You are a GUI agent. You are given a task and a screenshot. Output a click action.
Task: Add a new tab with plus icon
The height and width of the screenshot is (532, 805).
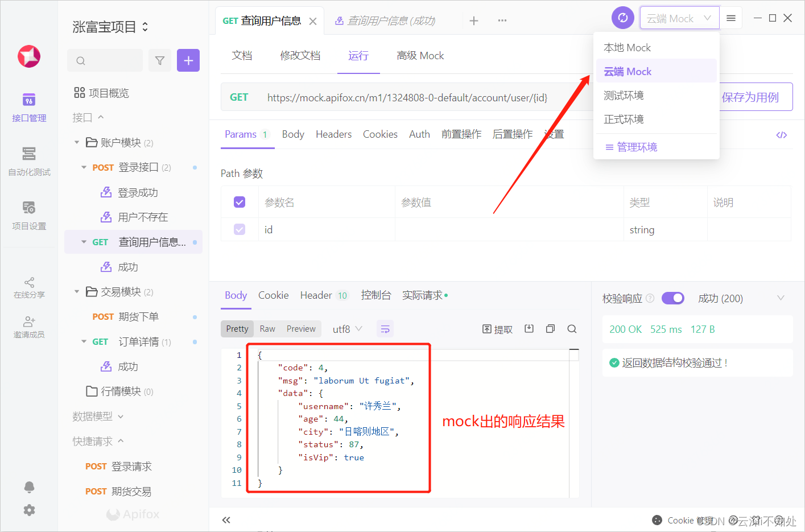474,20
